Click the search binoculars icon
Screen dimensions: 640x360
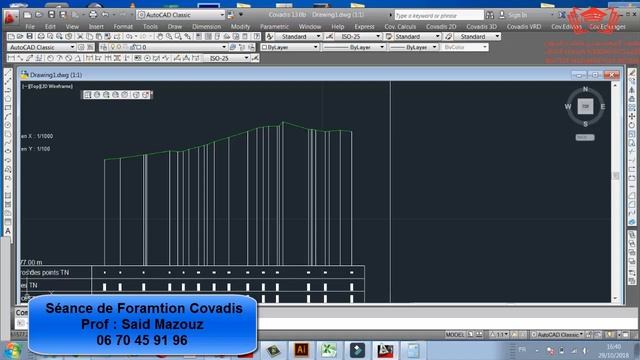click(x=490, y=15)
